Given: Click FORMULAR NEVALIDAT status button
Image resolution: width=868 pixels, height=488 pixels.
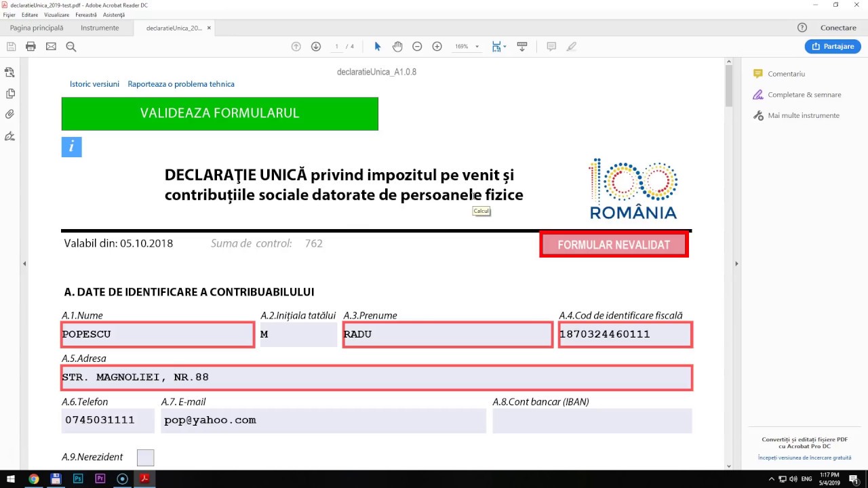Looking at the screenshot, I should (x=614, y=245).
